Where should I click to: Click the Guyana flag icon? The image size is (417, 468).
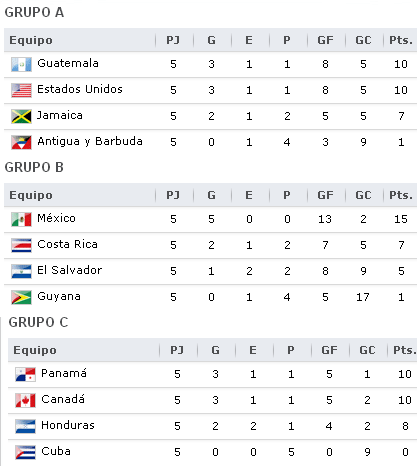[x=21, y=297]
